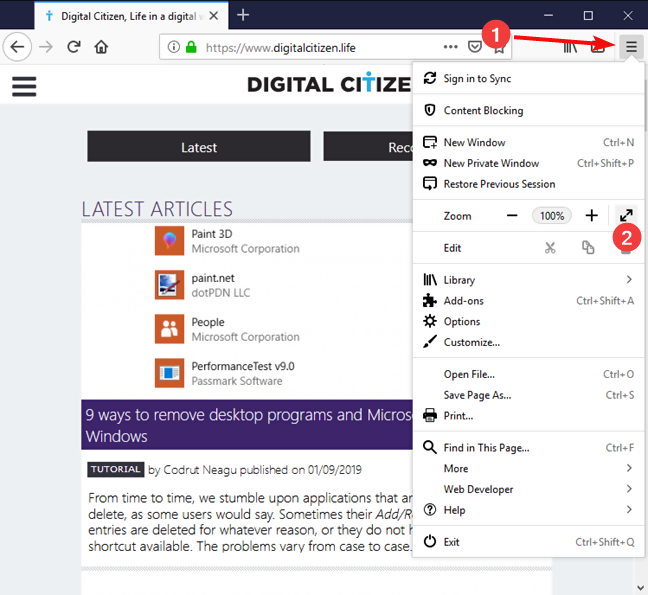Open a new browser tab

point(243,15)
